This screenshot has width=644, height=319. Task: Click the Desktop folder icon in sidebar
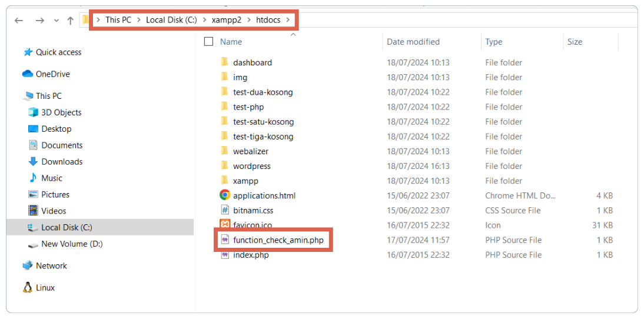coord(33,128)
